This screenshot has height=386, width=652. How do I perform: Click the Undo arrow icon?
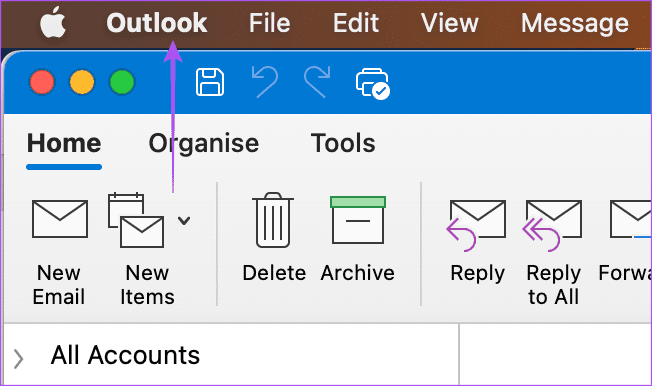click(x=265, y=82)
